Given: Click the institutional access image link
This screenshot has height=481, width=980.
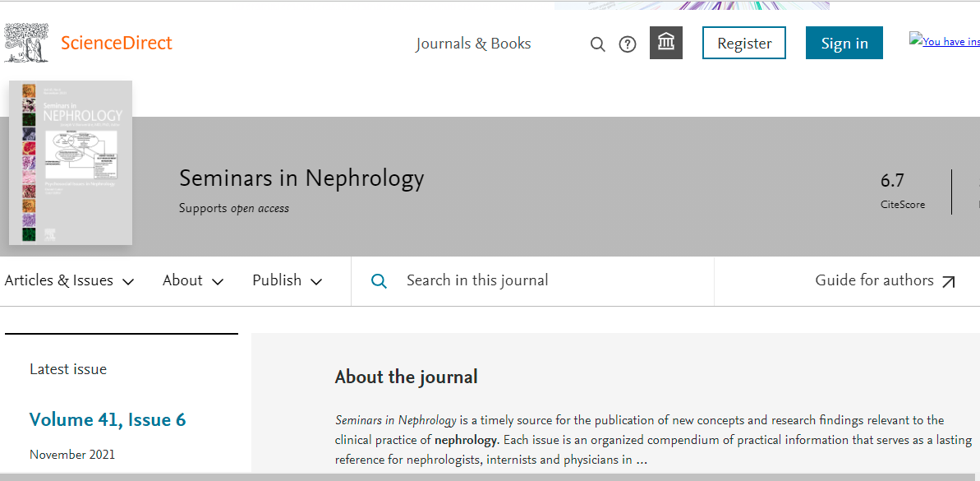Looking at the screenshot, I should pyautogui.click(x=945, y=40).
